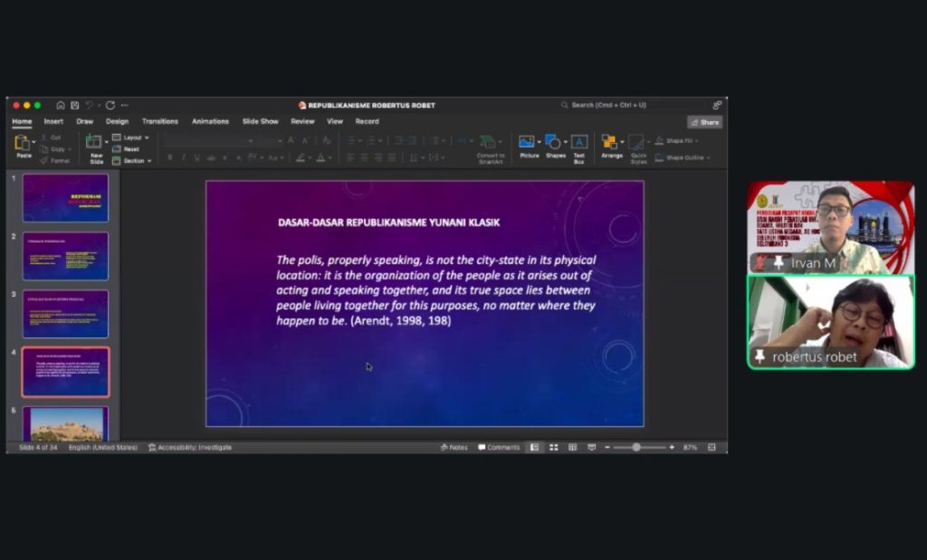This screenshot has height=560, width=927.
Task: Click English (United States) language indicator
Action: [x=103, y=447]
